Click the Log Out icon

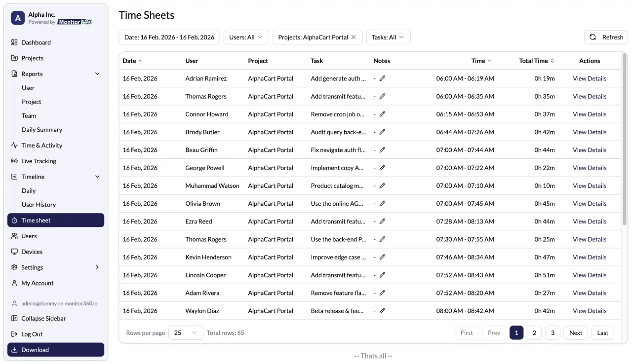point(15,334)
